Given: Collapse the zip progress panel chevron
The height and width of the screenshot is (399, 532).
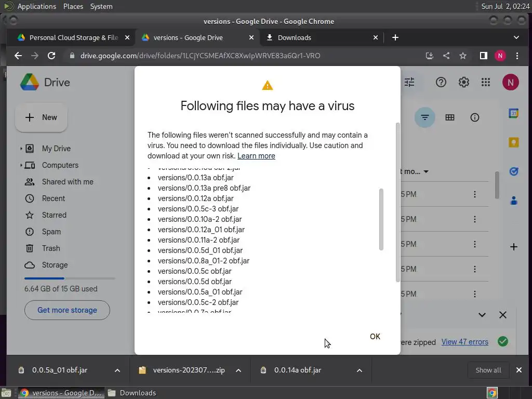Looking at the screenshot, I should click(x=482, y=315).
